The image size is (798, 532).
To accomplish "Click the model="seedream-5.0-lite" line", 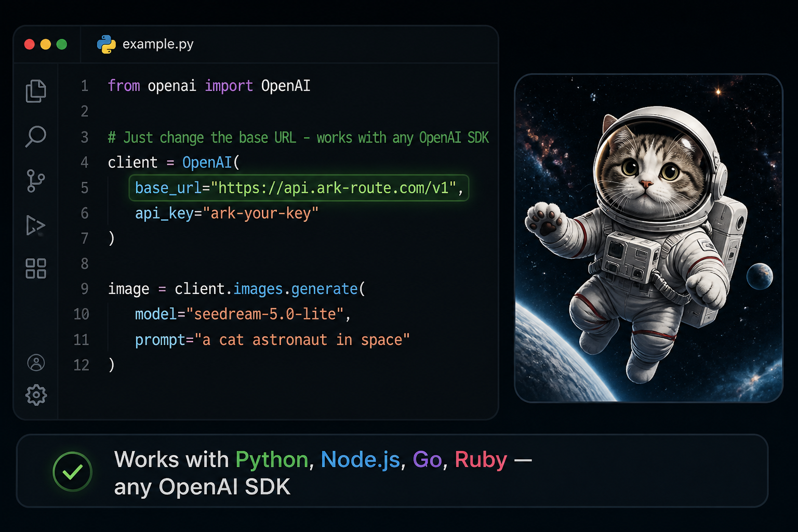I will tap(243, 314).
